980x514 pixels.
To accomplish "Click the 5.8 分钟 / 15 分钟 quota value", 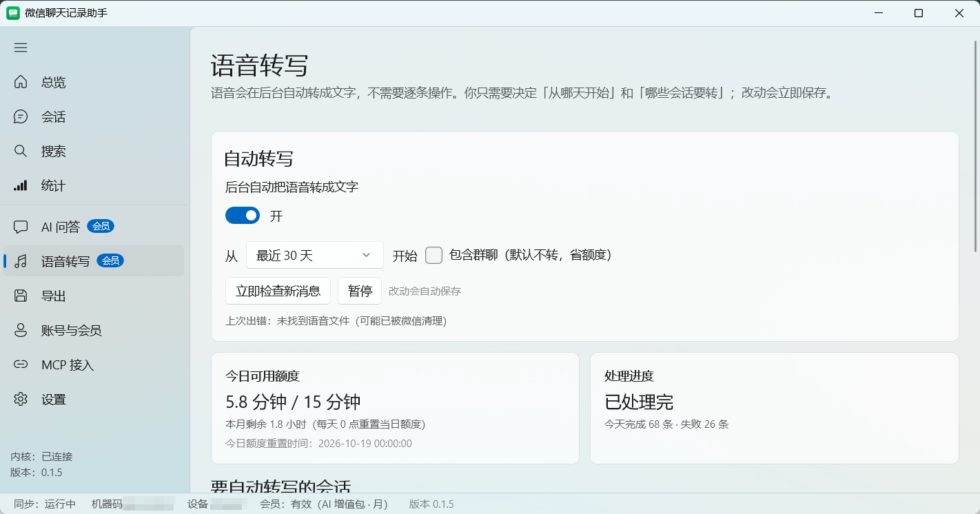I will click(x=293, y=402).
